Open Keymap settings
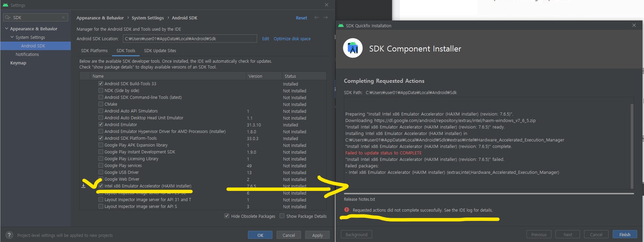 pyautogui.click(x=18, y=63)
